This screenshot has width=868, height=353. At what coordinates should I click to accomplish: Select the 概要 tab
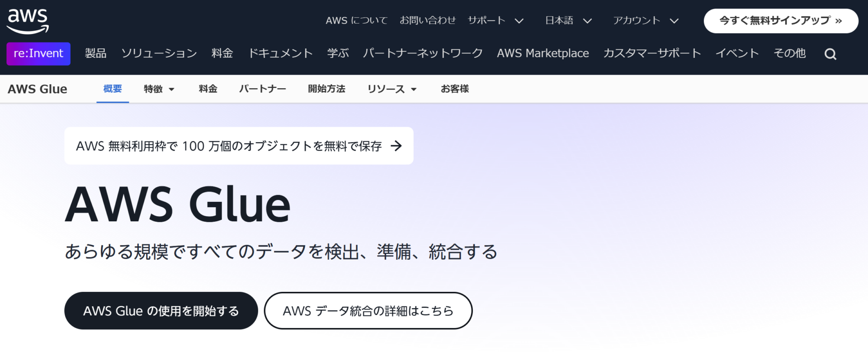pos(112,89)
